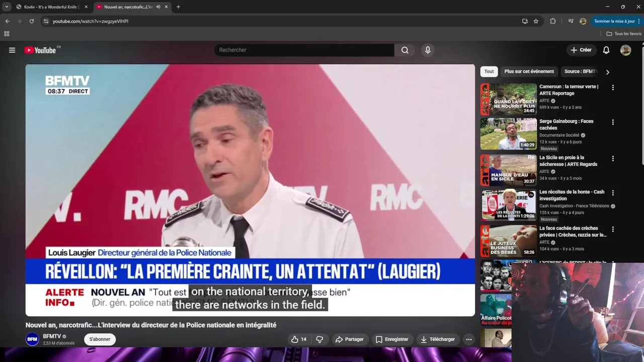Click inside the Rechercher search field
The image size is (644, 362).
304,50
